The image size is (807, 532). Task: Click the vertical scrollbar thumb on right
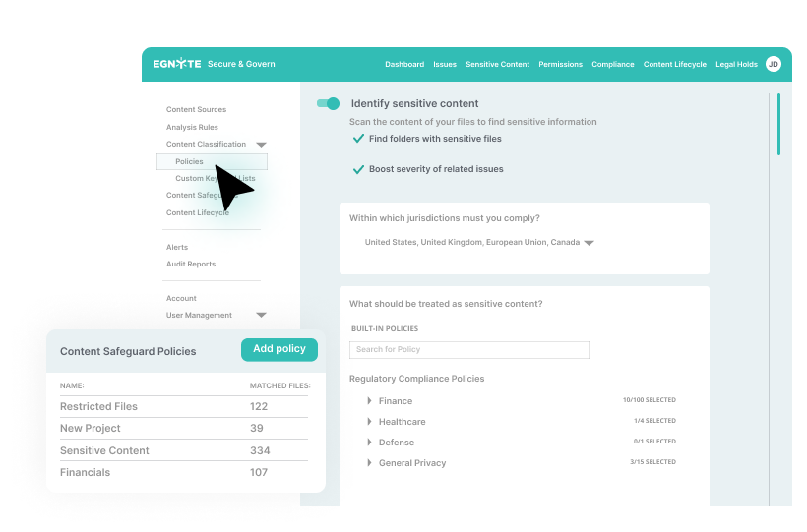[778, 124]
